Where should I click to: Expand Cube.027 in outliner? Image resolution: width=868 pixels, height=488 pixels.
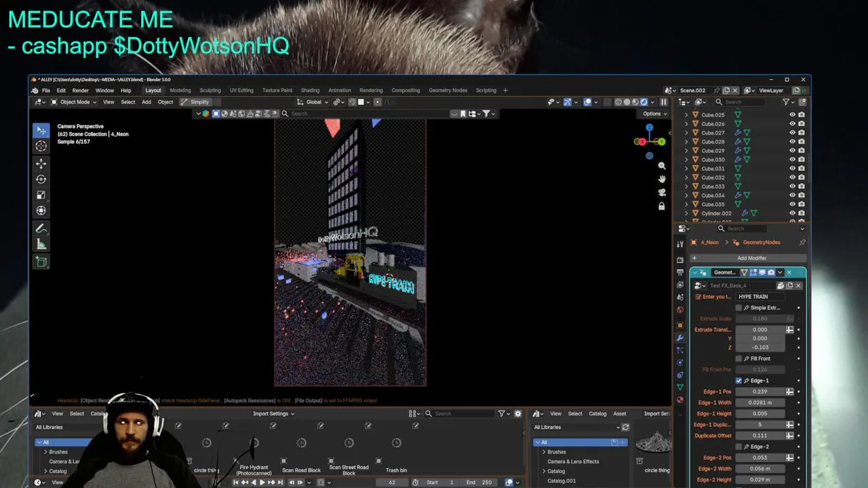(x=686, y=133)
